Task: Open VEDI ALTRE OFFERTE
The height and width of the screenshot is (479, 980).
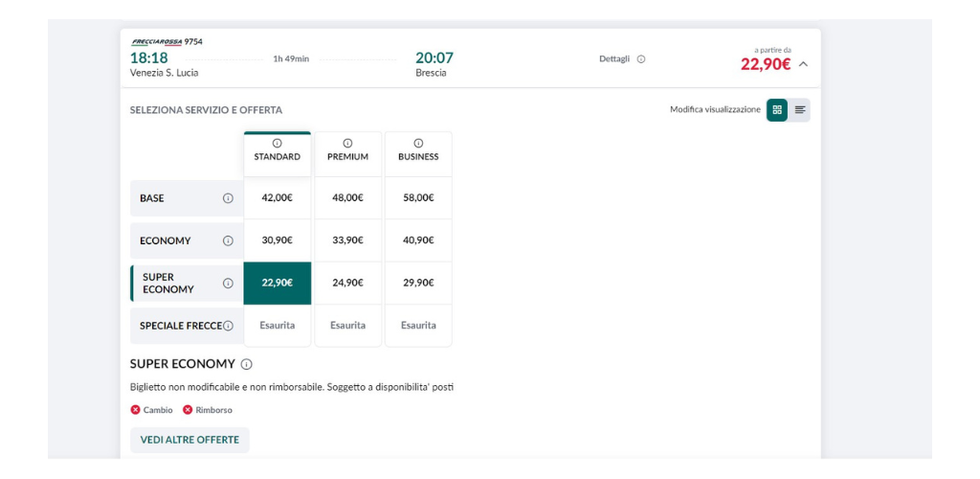Action: click(x=189, y=441)
